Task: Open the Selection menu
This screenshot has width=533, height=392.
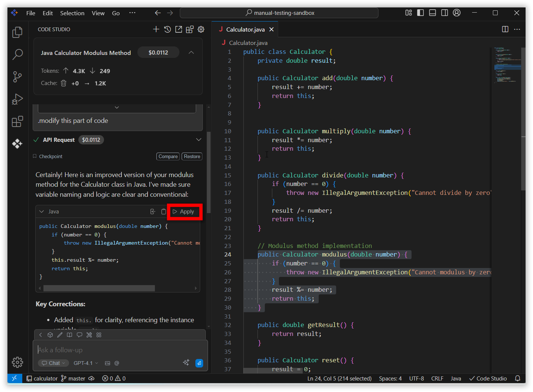Action: pos(72,13)
